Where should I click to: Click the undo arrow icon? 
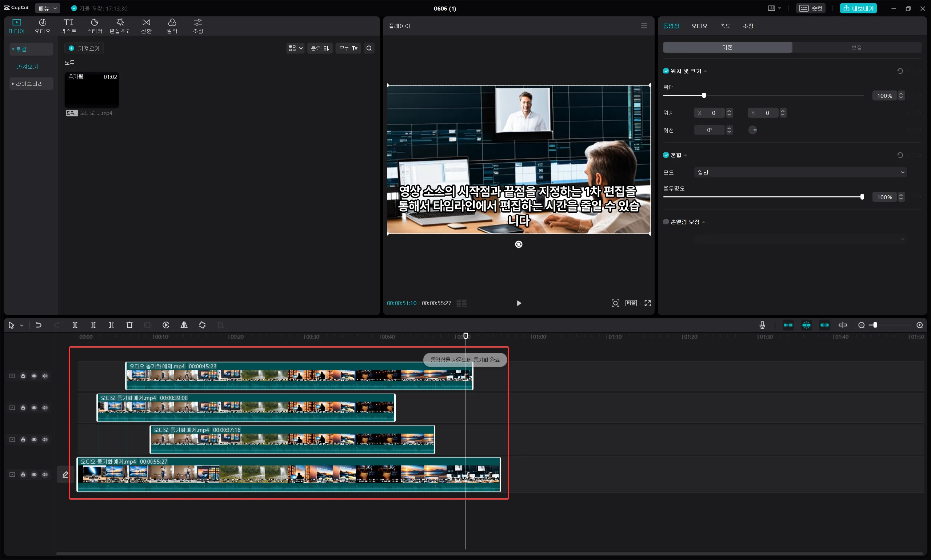click(x=39, y=325)
